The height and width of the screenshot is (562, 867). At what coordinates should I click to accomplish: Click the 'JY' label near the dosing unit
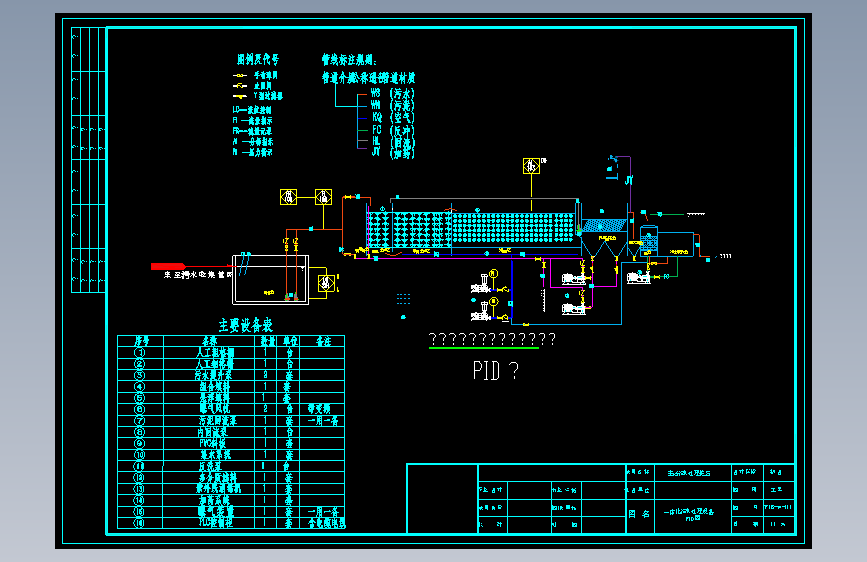point(629,181)
